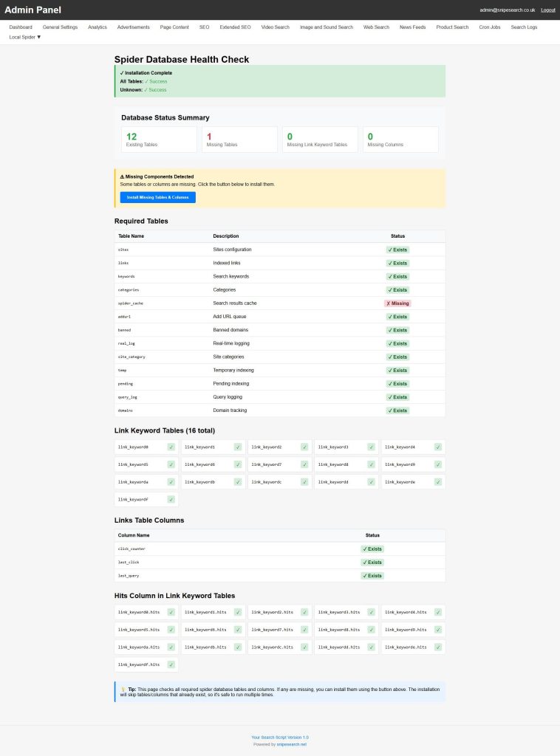The width and height of the screenshot is (560, 756).
Task: Click the Exists badge for query_log table
Action: tap(397, 397)
